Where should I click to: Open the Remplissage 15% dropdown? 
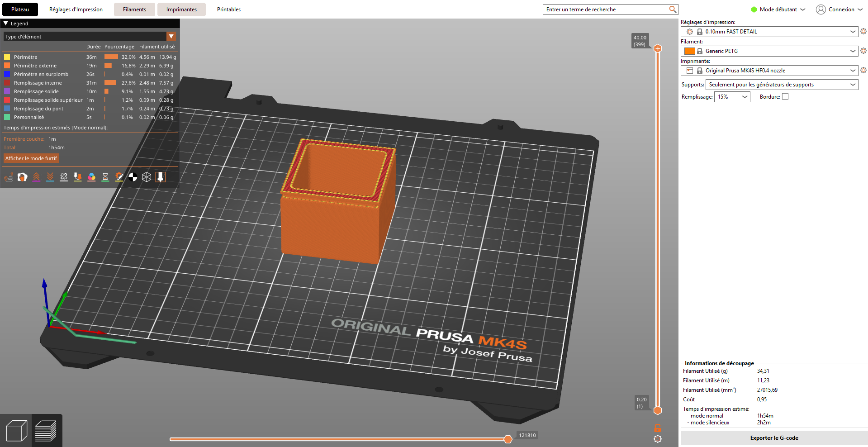coord(732,97)
